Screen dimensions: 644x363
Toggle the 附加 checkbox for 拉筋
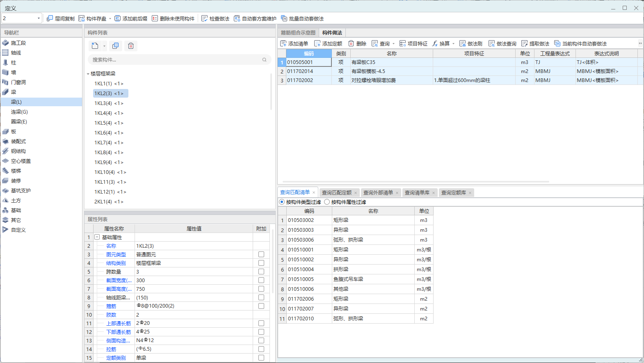[261, 349]
